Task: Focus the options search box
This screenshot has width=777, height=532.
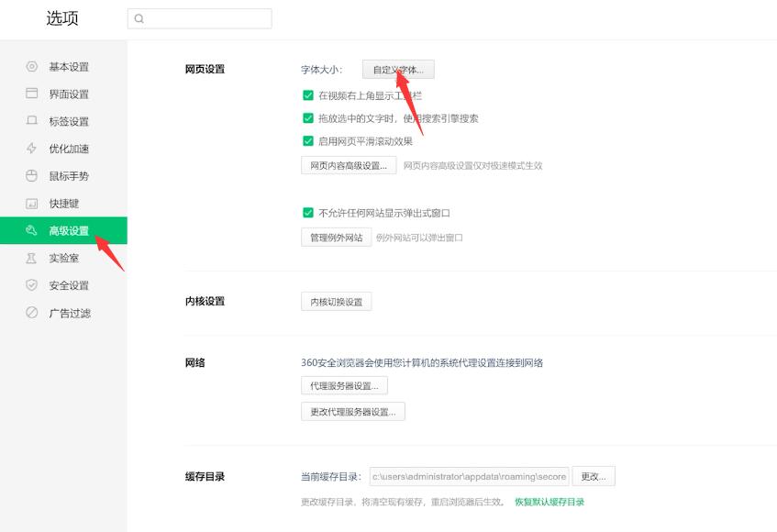Action: point(200,19)
